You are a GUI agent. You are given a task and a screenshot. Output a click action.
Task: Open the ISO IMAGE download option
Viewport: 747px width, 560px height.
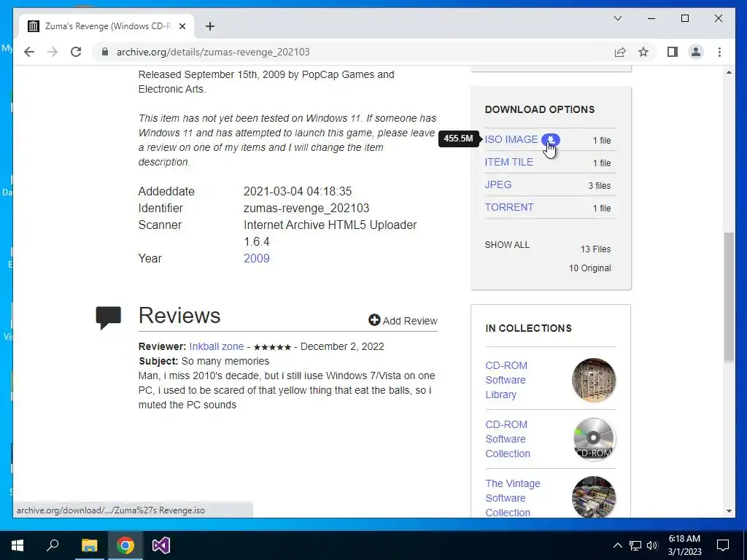coord(511,139)
